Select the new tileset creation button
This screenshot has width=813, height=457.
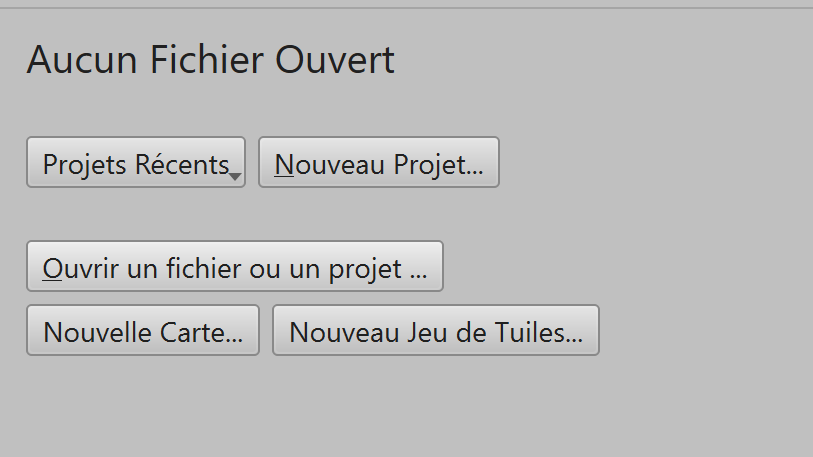[435, 331]
